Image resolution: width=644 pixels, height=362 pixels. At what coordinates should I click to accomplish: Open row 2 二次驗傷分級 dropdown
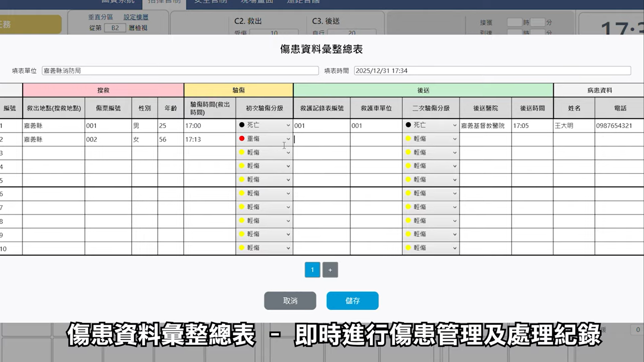tap(431, 139)
